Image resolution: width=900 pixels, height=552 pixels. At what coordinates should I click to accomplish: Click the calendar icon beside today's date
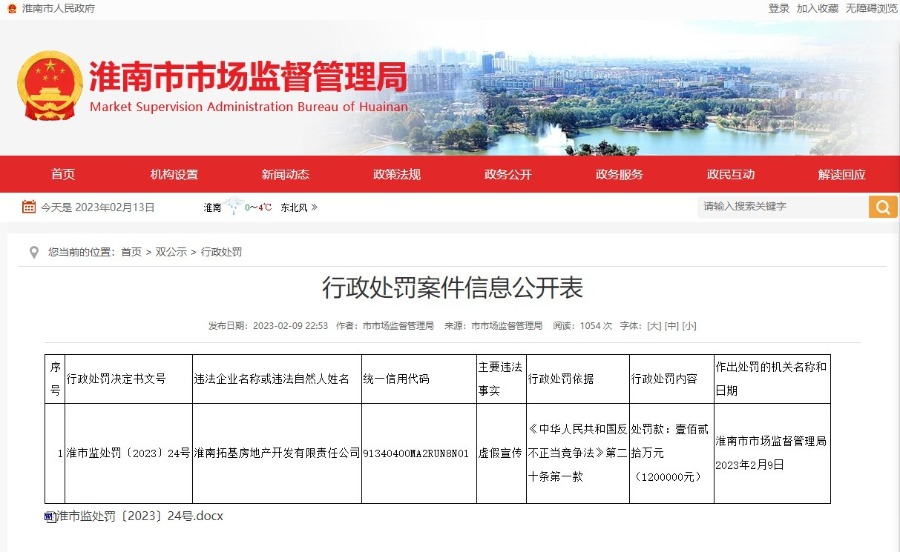tap(29, 207)
